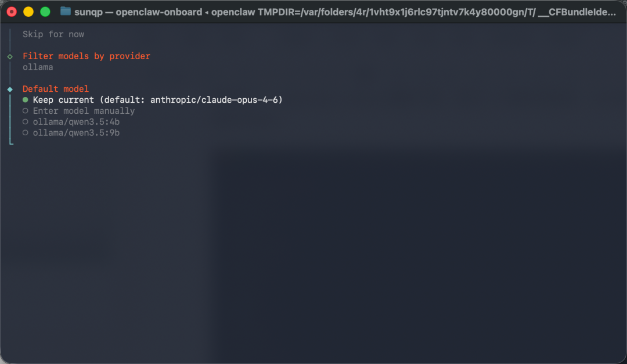Click the Skip for now text
627x364 pixels.
pos(53,34)
